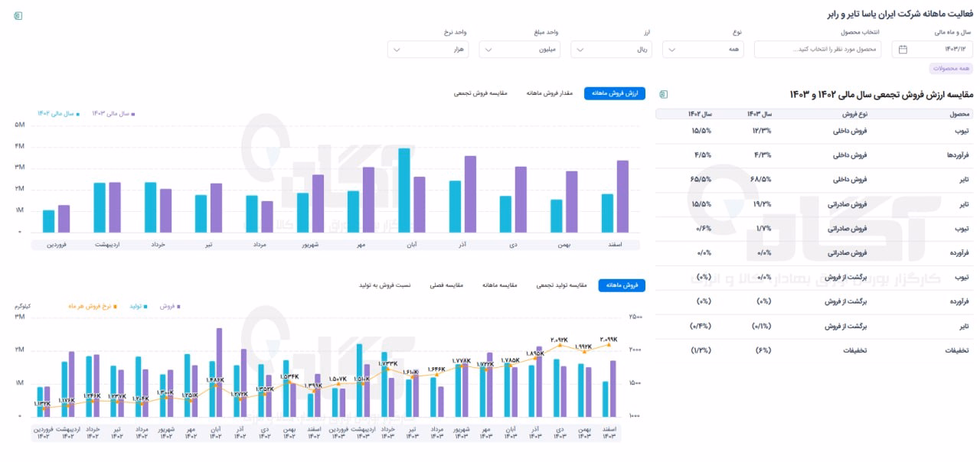
Task: Open the 'واحد نرخ' dropdown showing هزار
Action: tap(428, 50)
